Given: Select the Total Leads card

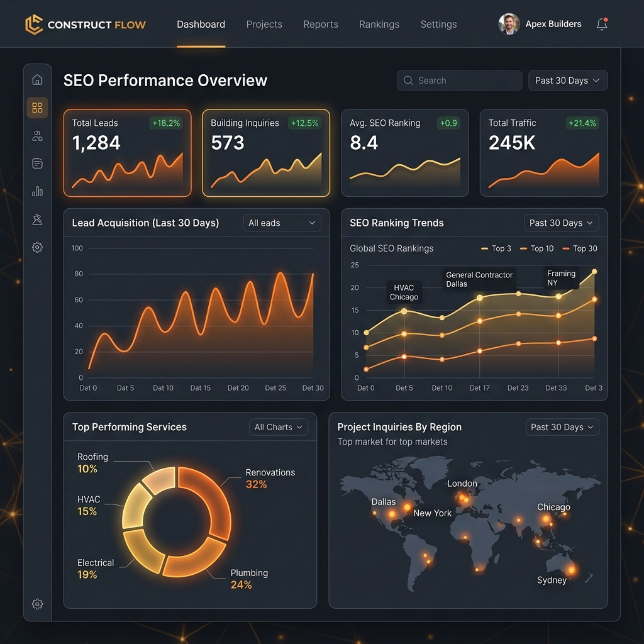Looking at the screenshot, I should click(127, 153).
